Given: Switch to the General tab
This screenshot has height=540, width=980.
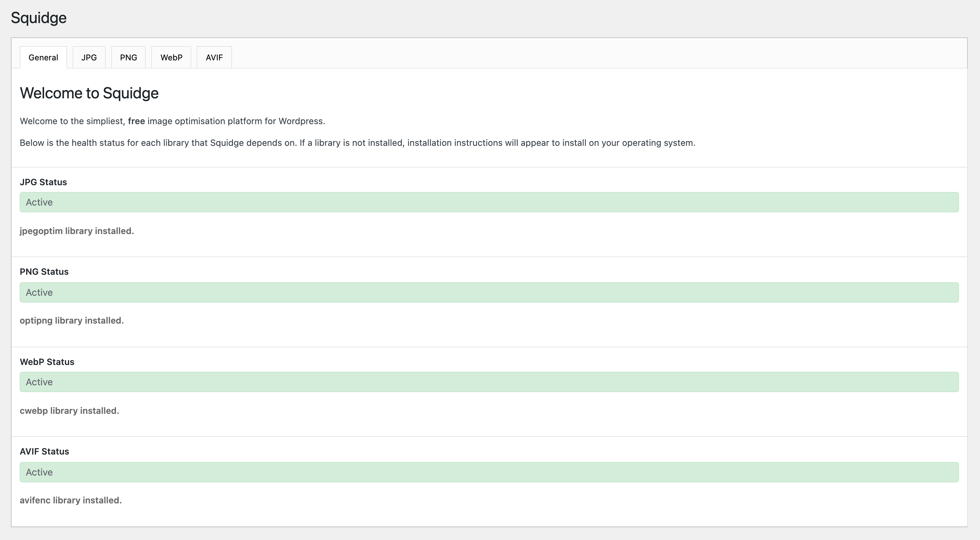Looking at the screenshot, I should click(x=43, y=57).
